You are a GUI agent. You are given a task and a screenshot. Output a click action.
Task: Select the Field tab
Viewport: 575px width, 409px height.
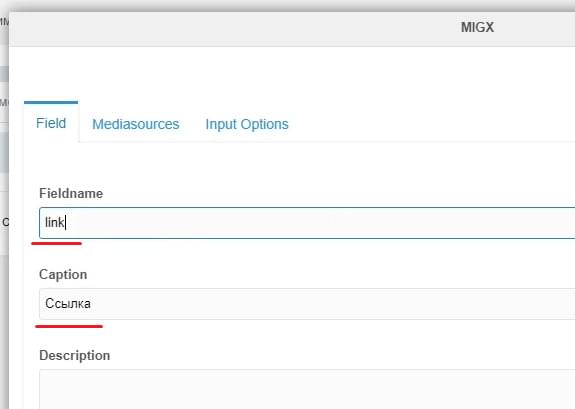[51, 123]
